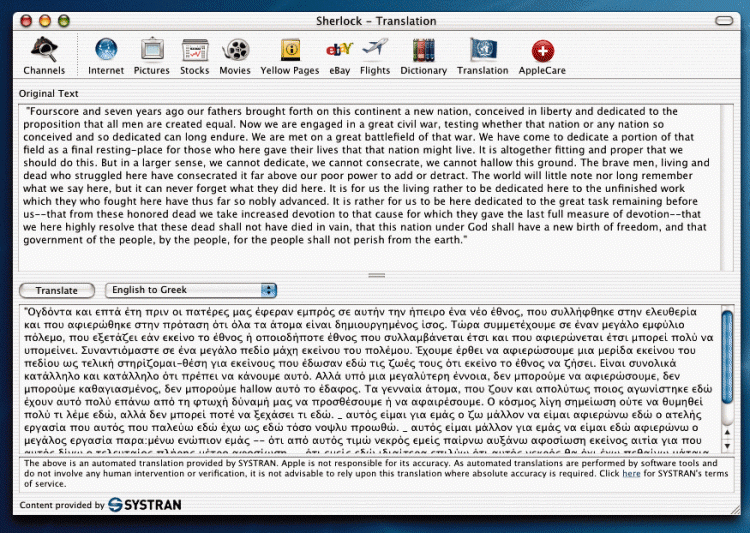The height and width of the screenshot is (533, 750).
Task: Click the 'Content provided by' text
Action: [x=62, y=505]
